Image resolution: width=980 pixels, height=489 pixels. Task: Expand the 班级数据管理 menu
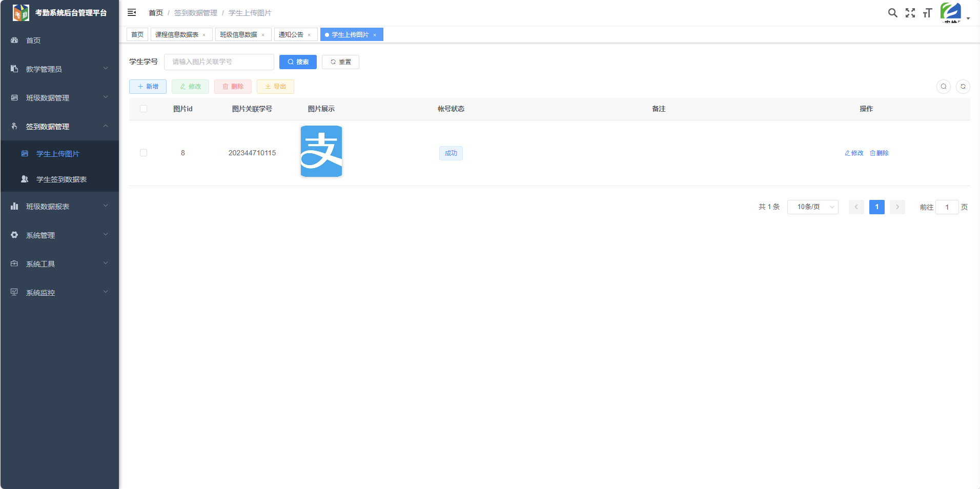point(106,97)
